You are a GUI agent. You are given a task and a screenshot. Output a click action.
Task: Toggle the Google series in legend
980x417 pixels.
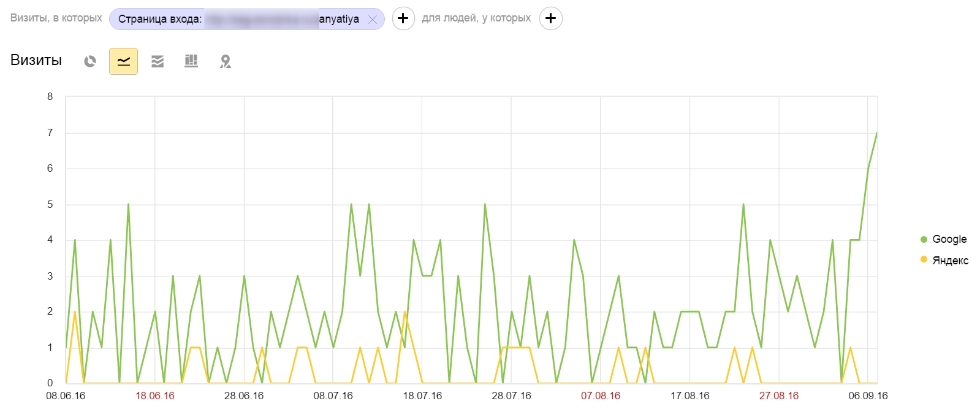[x=949, y=239]
